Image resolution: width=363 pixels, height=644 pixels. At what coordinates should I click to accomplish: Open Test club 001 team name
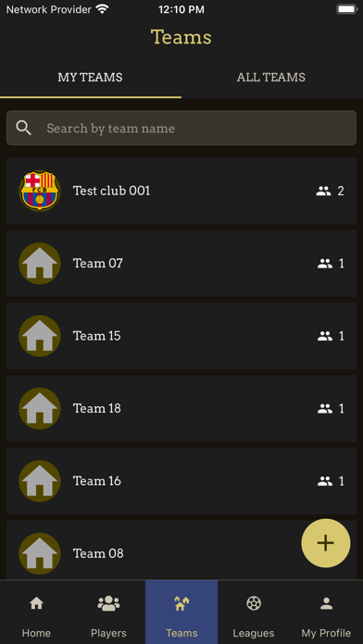point(111,191)
